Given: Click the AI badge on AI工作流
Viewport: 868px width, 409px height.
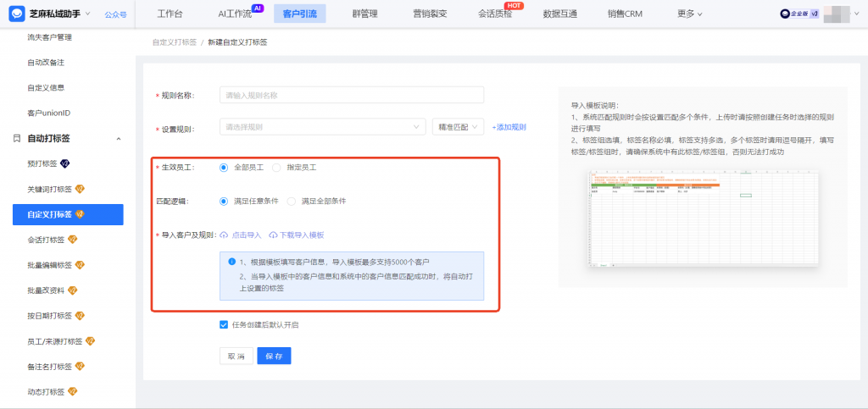Looking at the screenshot, I should [x=258, y=8].
